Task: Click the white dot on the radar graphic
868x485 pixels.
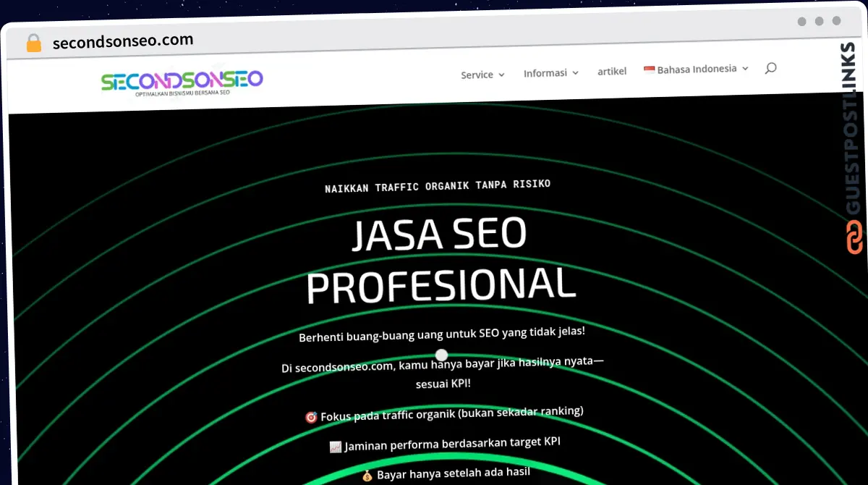Action: (441, 355)
